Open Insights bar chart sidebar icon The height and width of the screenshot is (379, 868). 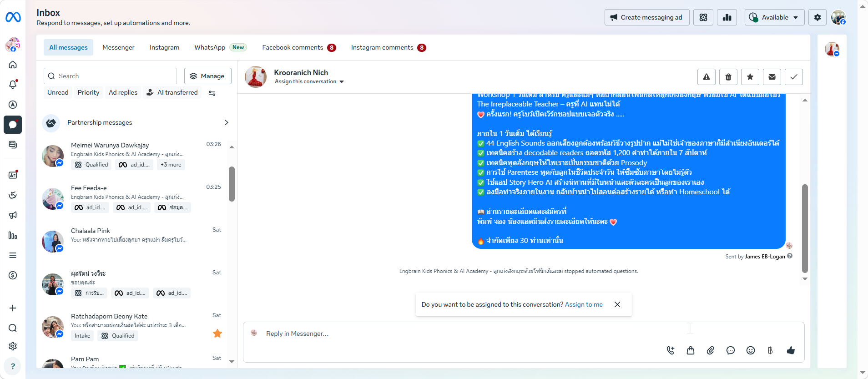(x=13, y=235)
